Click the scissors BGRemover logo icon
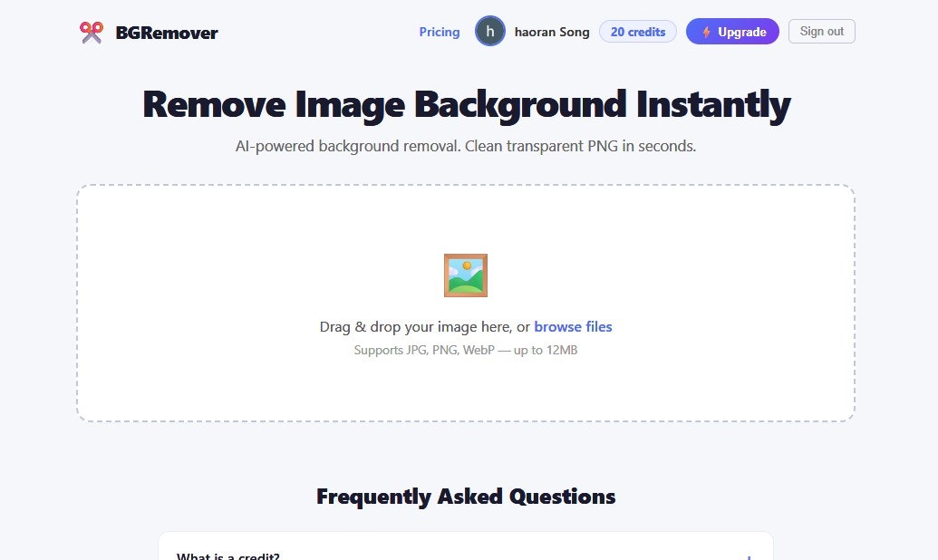The width and height of the screenshot is (938, 560). pyautogui.click(x=91, y=32)
